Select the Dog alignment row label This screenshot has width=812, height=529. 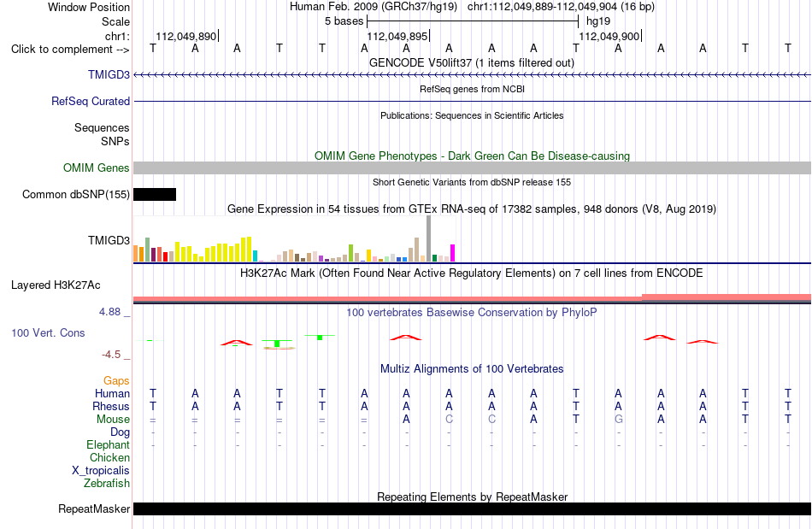pos(120,432)
